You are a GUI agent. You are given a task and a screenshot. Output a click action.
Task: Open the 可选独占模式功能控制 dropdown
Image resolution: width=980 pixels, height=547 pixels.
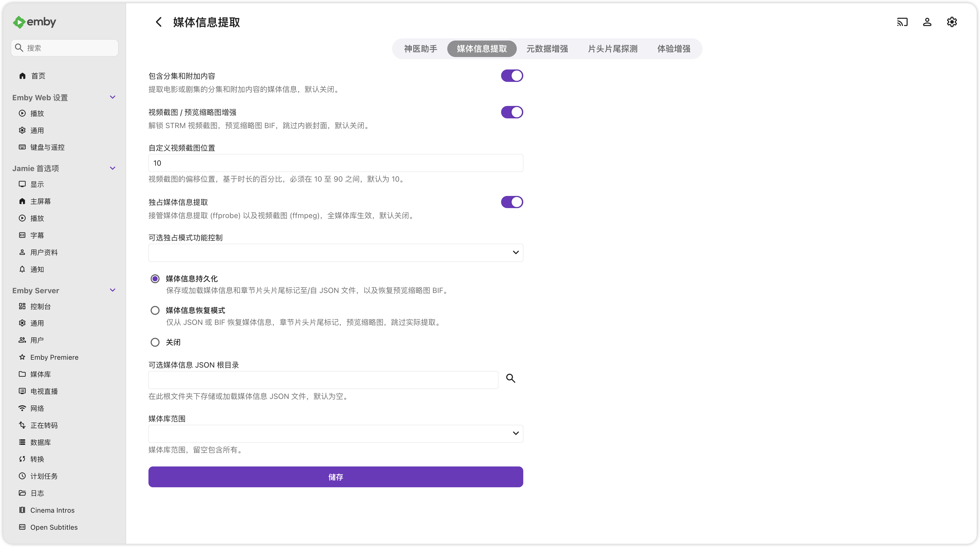pyautogui.click(x=335, y=252)
